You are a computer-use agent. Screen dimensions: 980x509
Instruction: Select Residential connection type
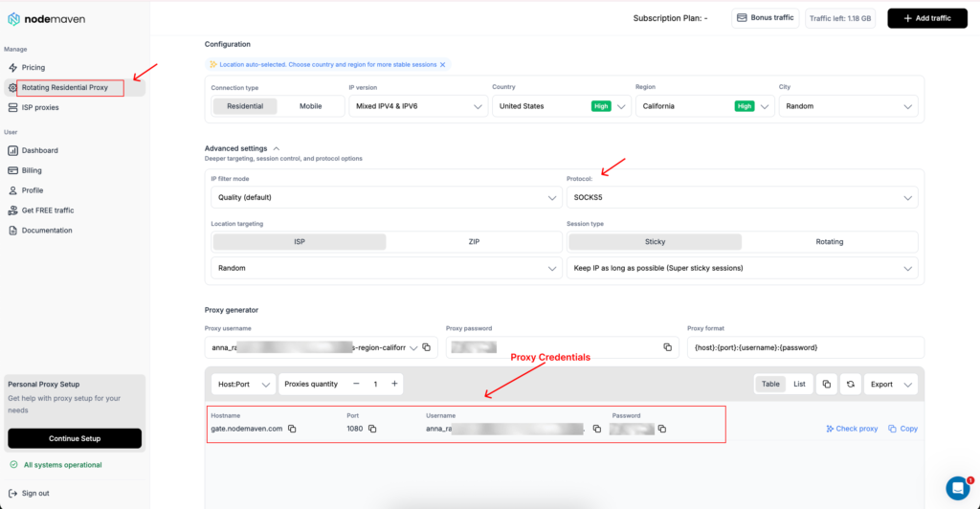point(245,106)
